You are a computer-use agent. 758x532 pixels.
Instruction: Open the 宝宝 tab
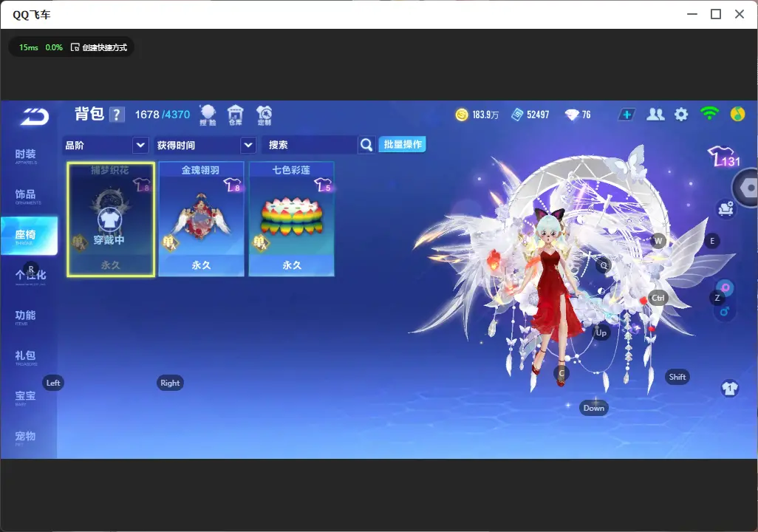[25, 397]
